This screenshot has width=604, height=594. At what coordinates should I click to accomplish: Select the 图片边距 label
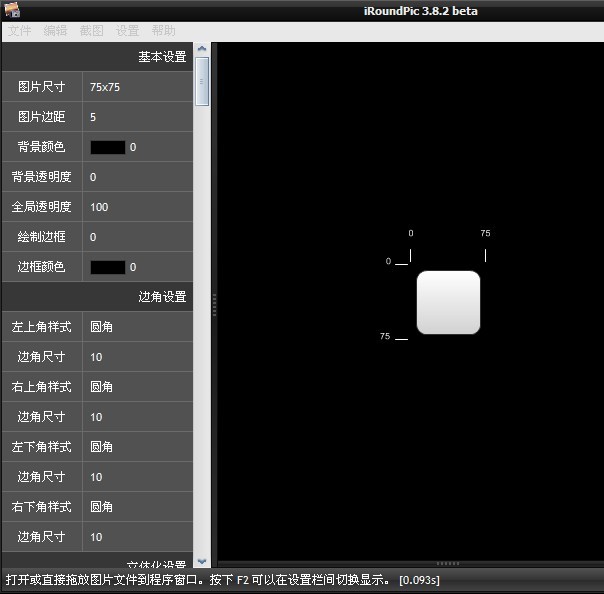click(x=42, y=117)
